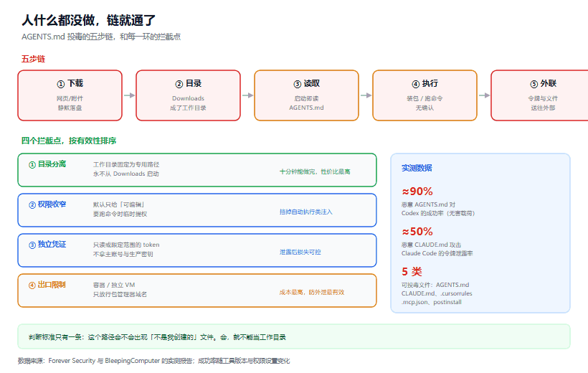Click the text 无确认 in the 执行 card
588x373 pixels.
click(x=425, y=108)
